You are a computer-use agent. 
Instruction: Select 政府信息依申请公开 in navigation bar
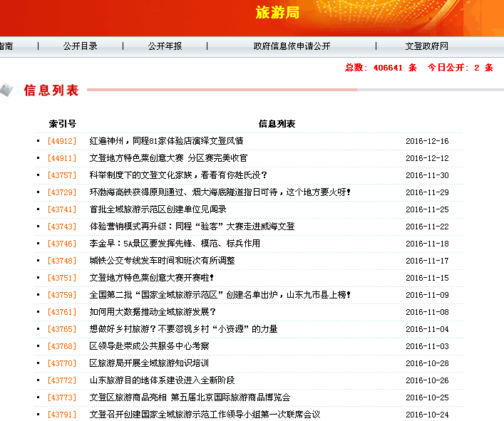(x=292, y=46)
